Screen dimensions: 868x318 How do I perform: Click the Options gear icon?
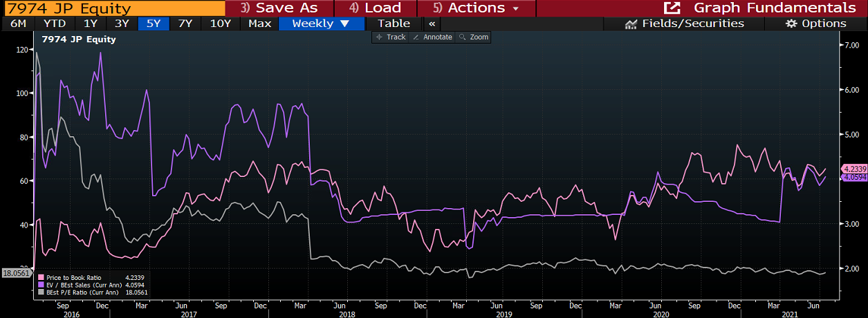[792, 24]
